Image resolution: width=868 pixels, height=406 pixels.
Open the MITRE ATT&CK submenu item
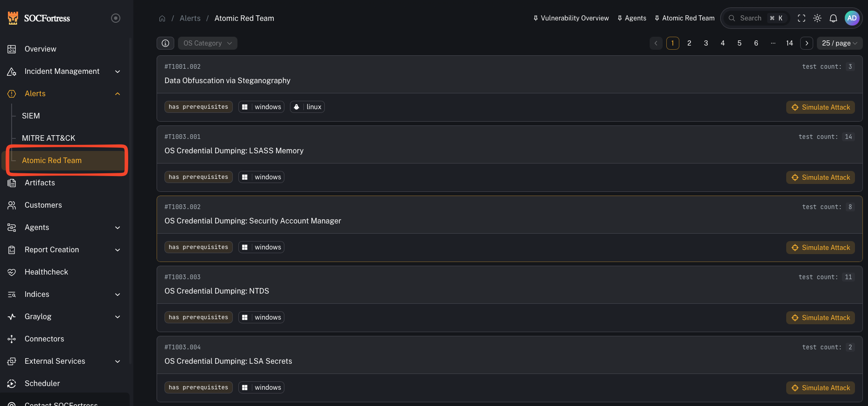pos(48,138)
